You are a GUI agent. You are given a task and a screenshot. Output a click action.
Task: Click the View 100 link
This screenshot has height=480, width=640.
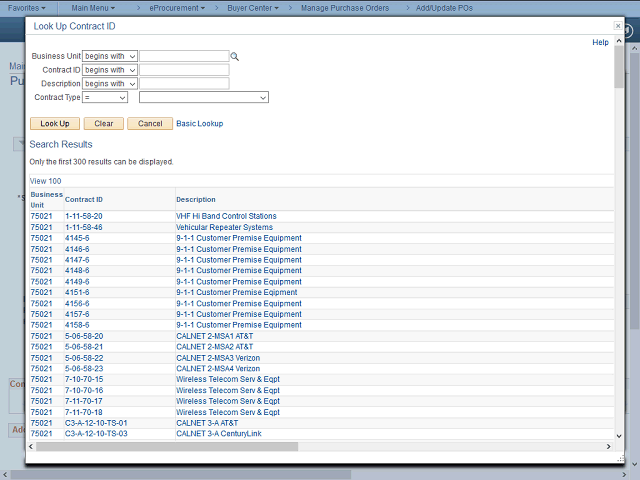pos(46,181)
